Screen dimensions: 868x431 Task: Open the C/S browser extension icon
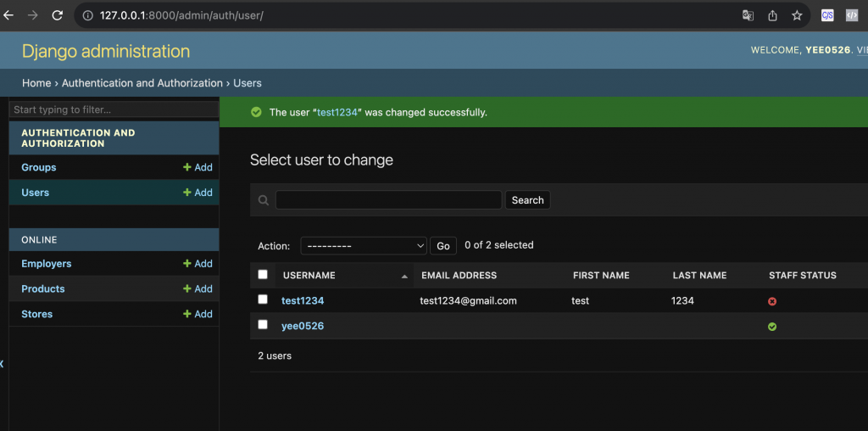(x=827, y=15)
